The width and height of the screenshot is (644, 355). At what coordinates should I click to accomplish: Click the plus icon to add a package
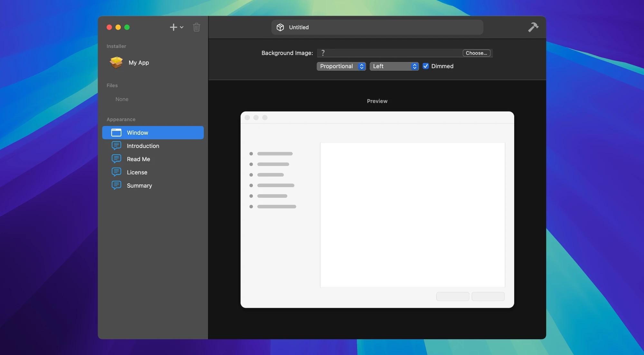click(x=173, y=27)
